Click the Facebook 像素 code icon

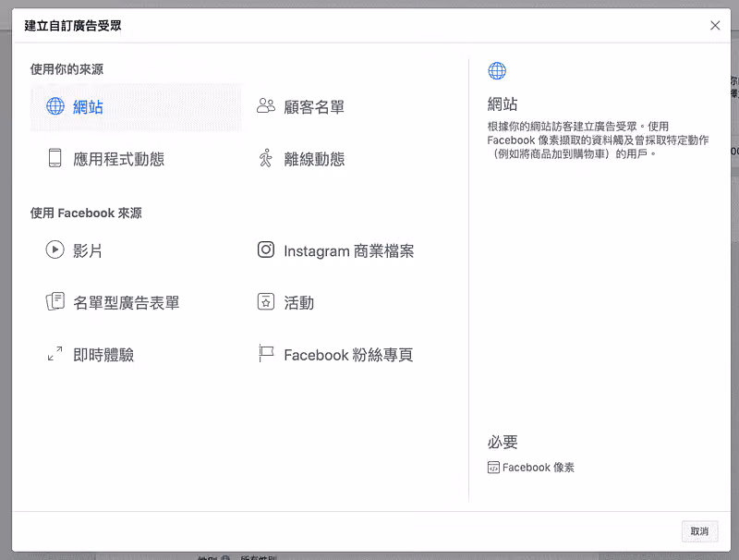493,468
